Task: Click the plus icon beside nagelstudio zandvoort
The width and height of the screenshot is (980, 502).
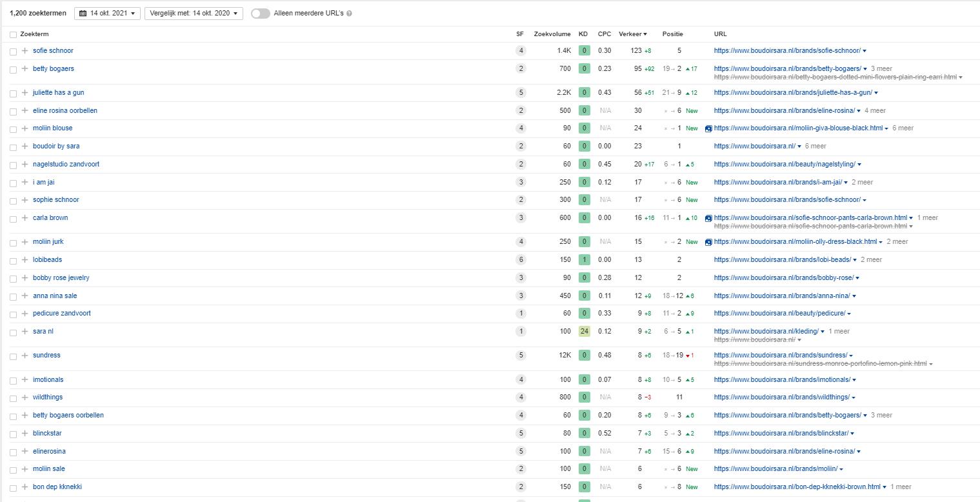Action: pyautogui.click(x=25, y=164)
